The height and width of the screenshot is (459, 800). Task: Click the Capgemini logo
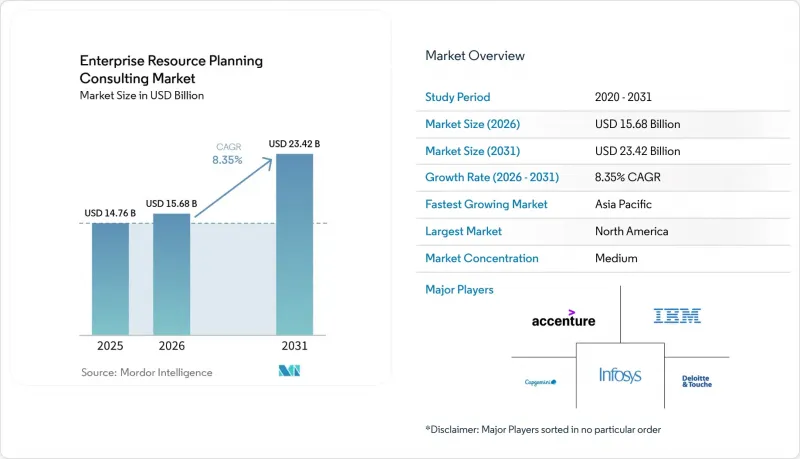tap(540, 382)
